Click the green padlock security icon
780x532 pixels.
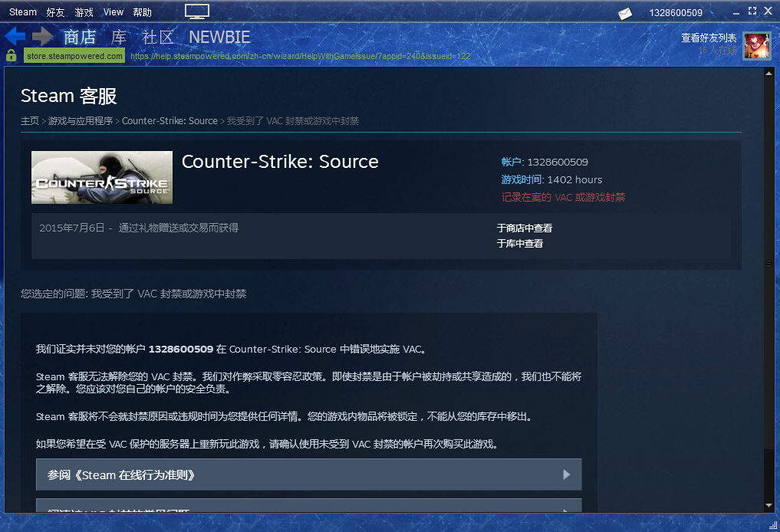[x=12, y=55]
